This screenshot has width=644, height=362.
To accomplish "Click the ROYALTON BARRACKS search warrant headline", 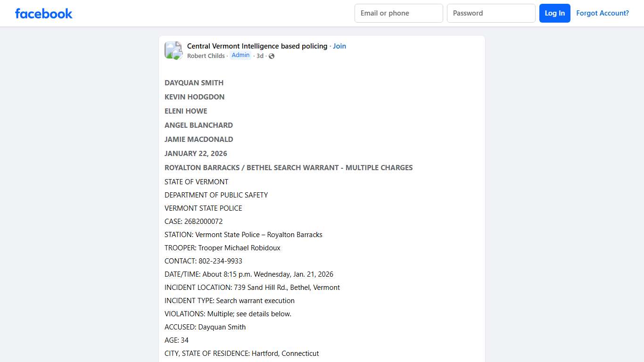I will tap(289, 167).
